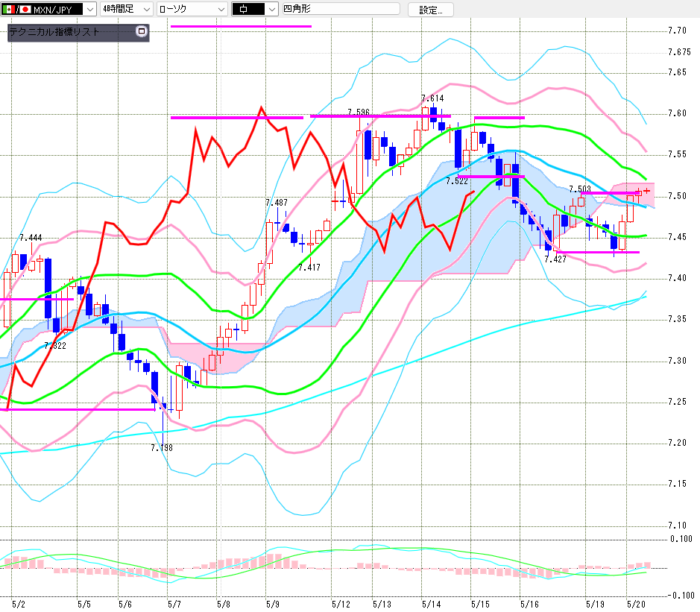Click the 7.675 price axis value
This screenshot has width=700, height=612.
[x=679, y=52]
